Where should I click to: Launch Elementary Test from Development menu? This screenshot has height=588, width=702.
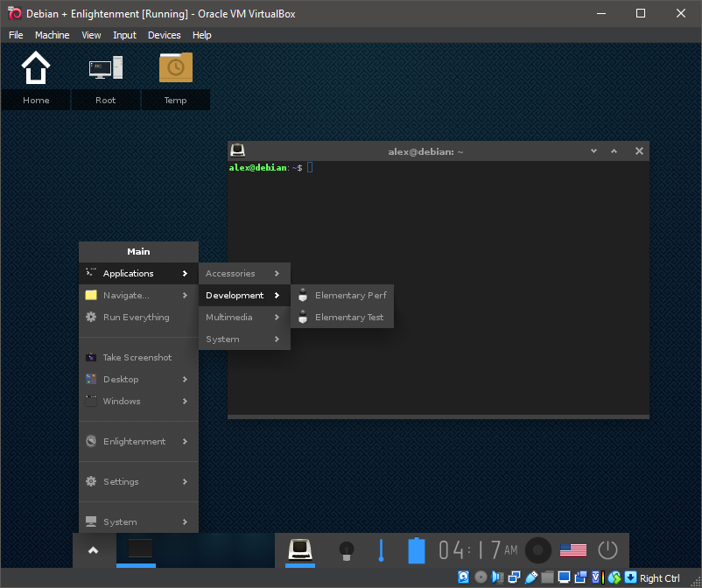348,318
